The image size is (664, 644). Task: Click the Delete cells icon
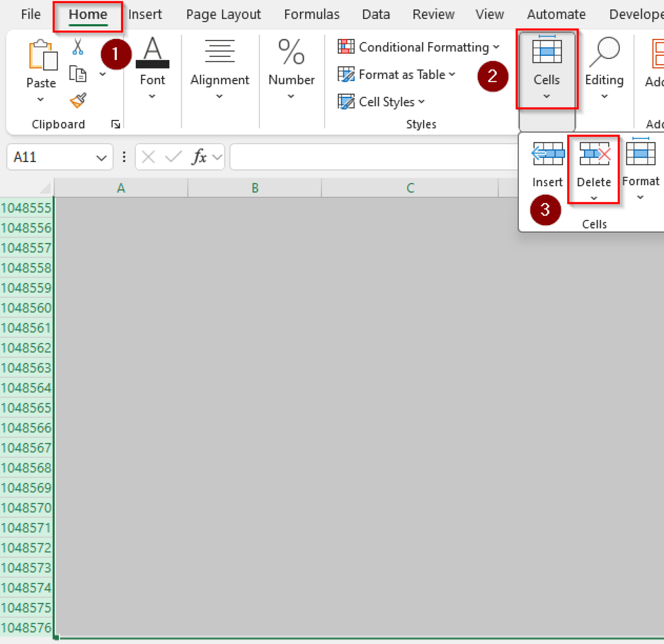pos(594,155)
